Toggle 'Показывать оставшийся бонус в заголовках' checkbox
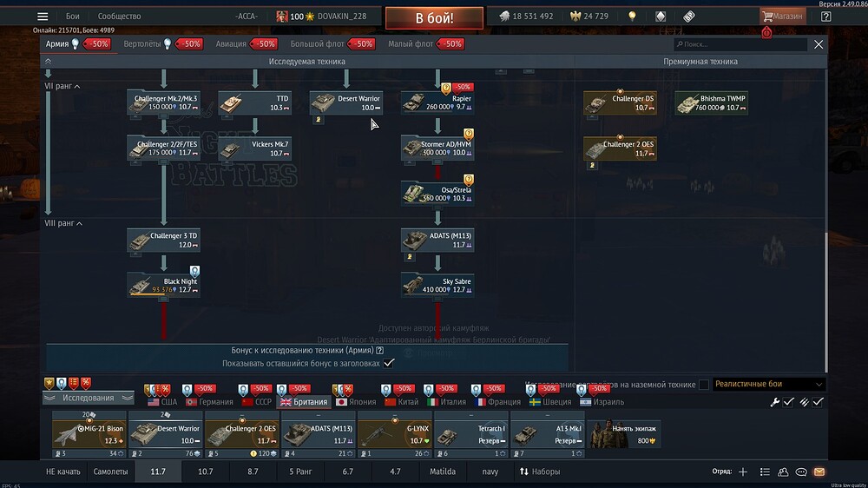868x488 pixels. [389, 363]
